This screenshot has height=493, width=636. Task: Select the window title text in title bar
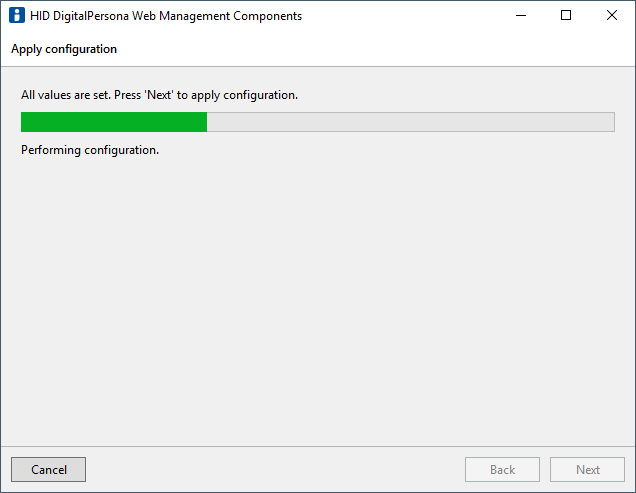pyautogui.click(x=166, y=16)
